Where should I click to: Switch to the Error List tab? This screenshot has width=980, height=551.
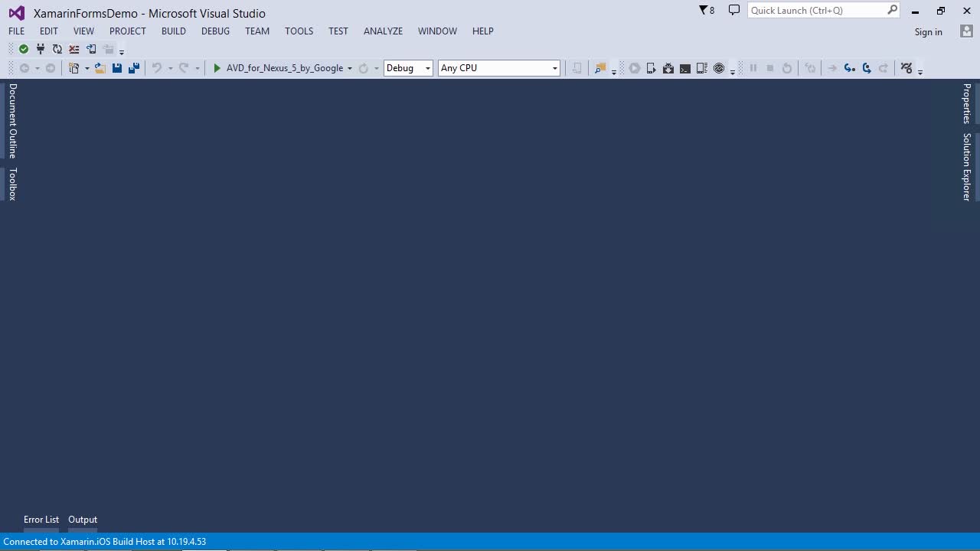41,520
